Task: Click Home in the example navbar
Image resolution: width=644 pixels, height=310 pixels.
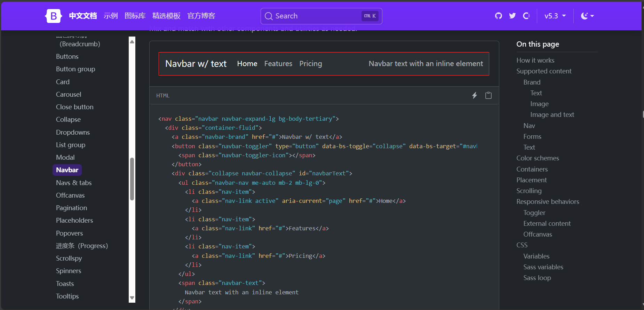Action: click(247, 64)
